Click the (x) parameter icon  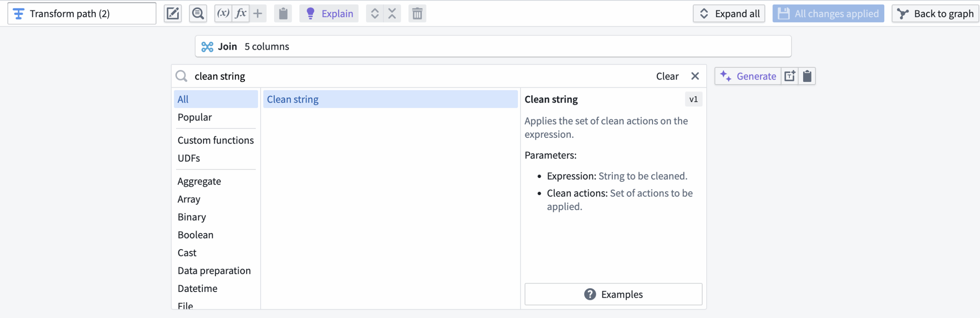[223, 14]
